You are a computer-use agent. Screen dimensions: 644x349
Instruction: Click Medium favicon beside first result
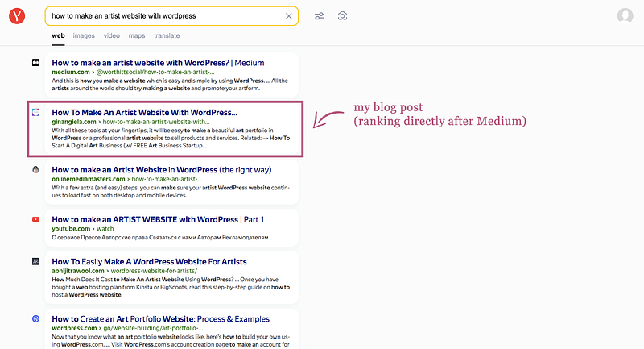[35, 63]
